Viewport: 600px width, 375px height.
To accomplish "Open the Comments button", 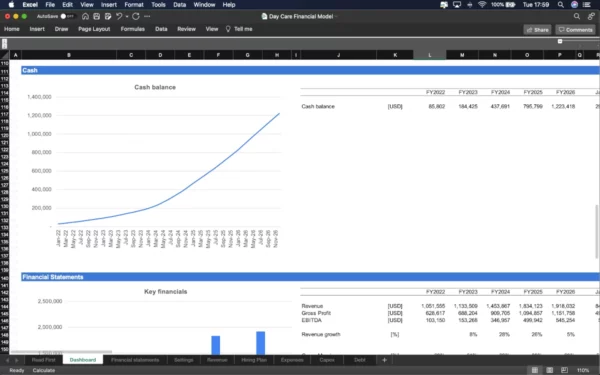I will coord(576,30).
